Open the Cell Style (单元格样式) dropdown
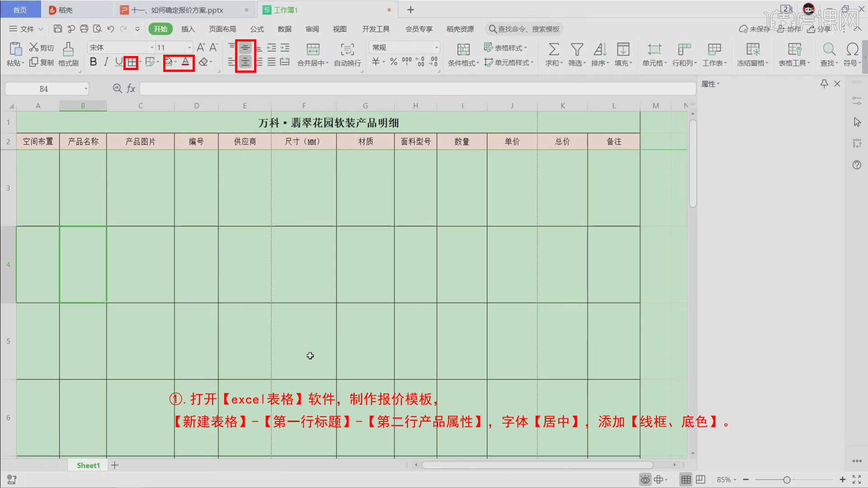868x488 pixels. [509, 62]
